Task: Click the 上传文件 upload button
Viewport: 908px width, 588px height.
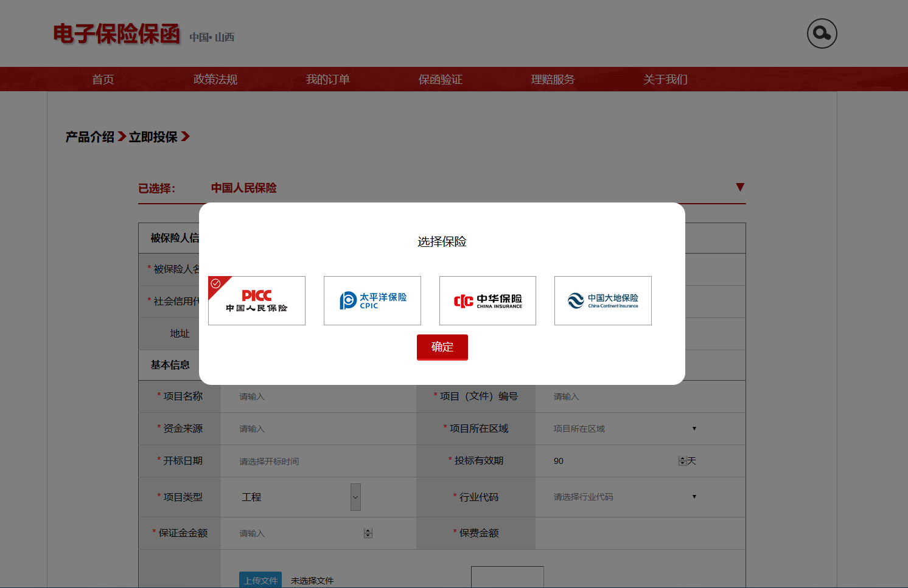Action: [x=260, y=580]
